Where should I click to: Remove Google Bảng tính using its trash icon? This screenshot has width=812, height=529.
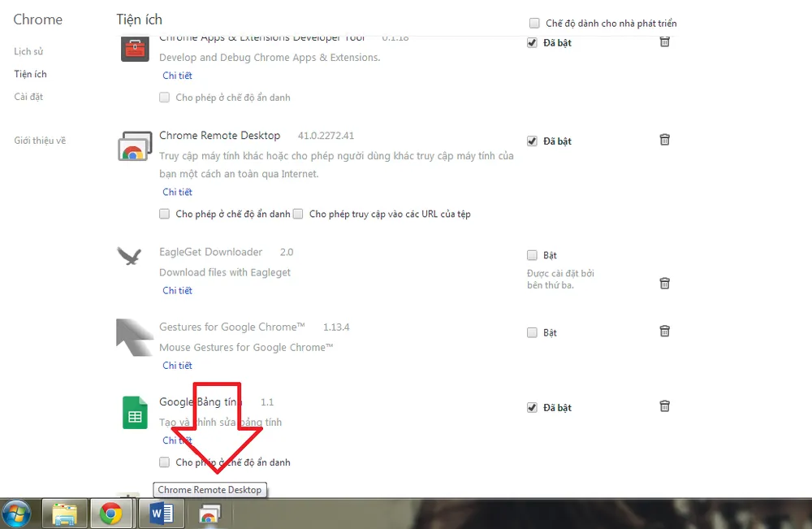[x=664, y=405]
